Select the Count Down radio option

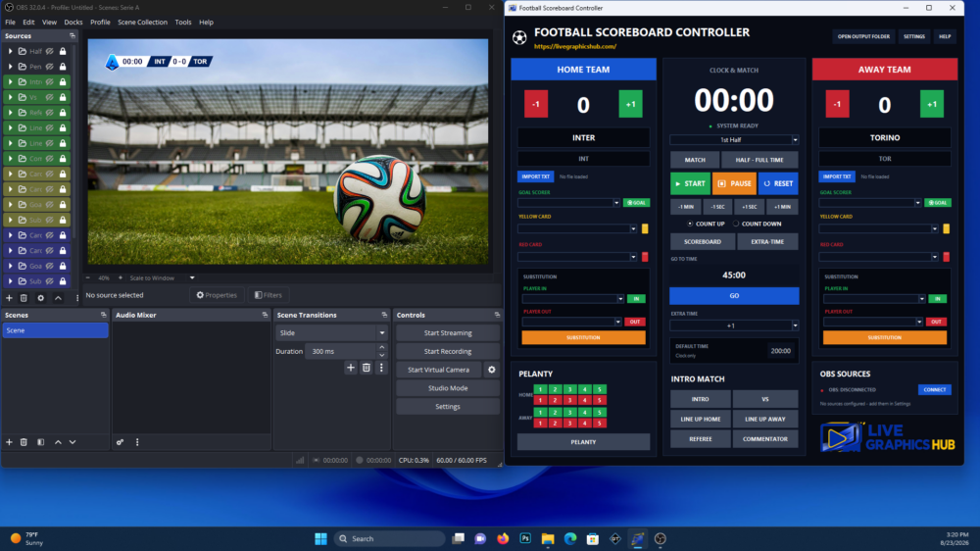coord(736,224)
